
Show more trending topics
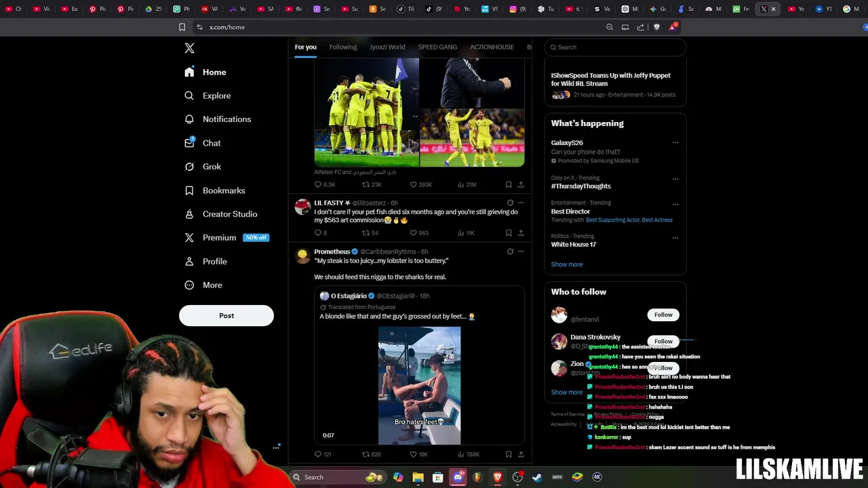tap(566, 264)
